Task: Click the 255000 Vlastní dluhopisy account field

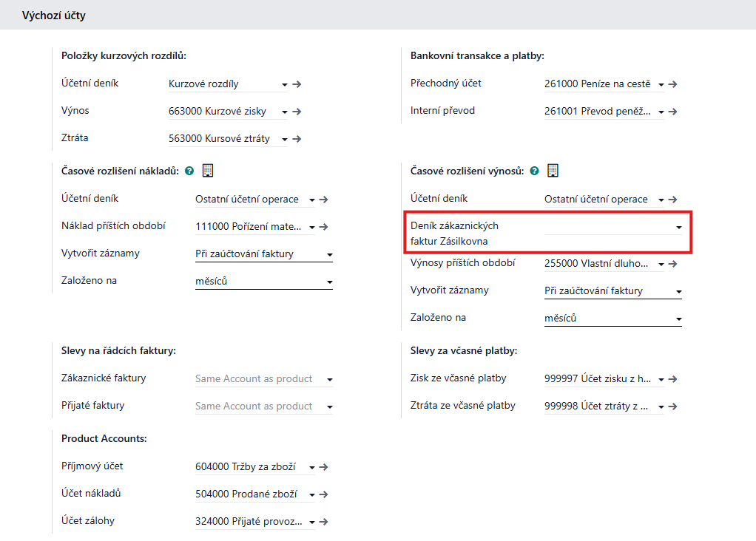Action: click(x=596, y=263)
